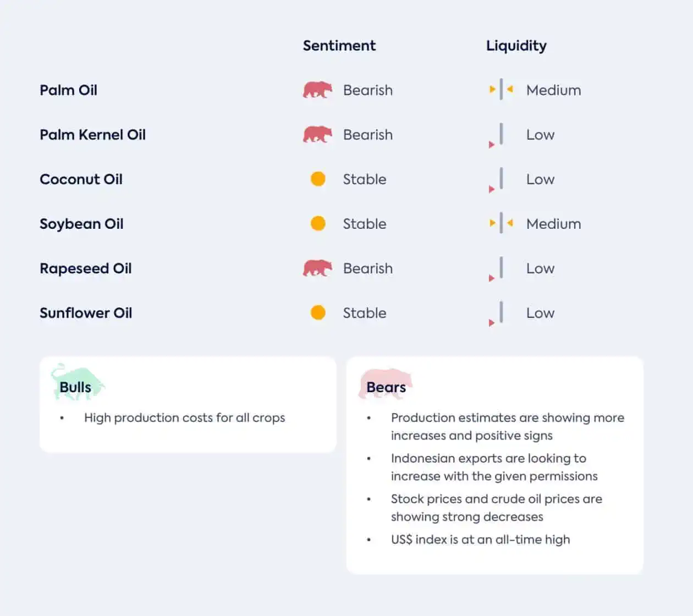This screenshot has height=616, width=693.
Task: Click the low liquidity indicator for Sunflower Oil
Action: coord(496,314)
